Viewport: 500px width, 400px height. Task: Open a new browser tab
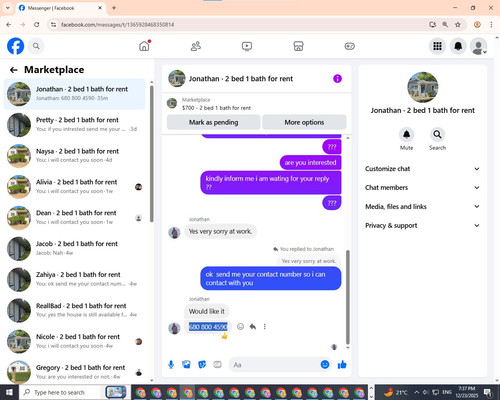(114, 8)
